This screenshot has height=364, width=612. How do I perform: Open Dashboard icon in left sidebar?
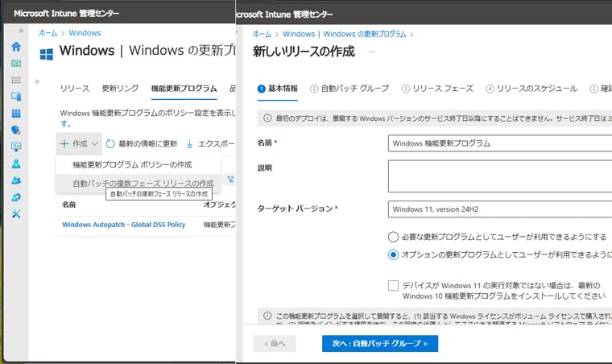coord(16,64)
